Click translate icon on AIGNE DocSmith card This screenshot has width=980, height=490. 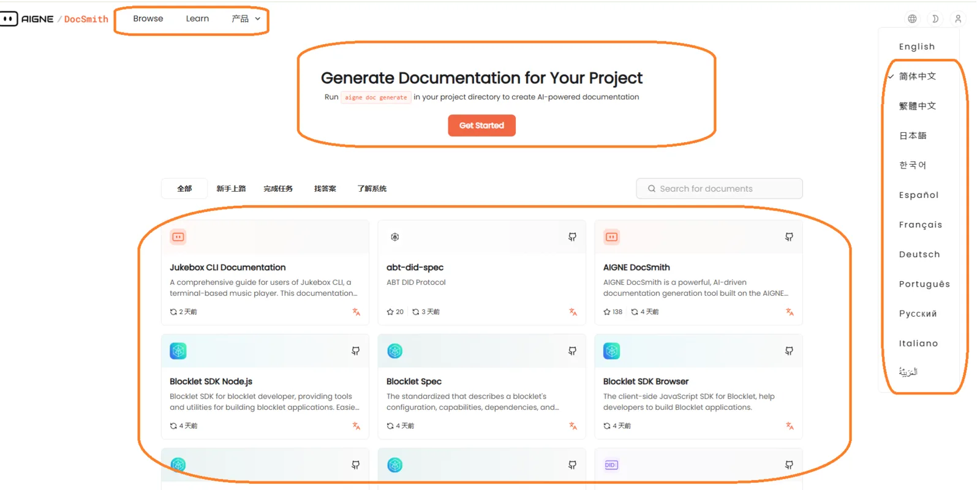pos(790,312)
